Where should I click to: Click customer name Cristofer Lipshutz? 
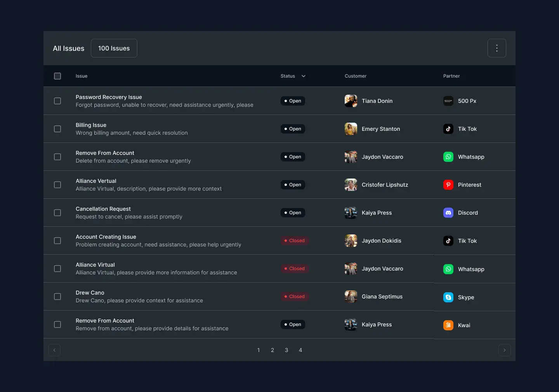[x=385, y=185]
